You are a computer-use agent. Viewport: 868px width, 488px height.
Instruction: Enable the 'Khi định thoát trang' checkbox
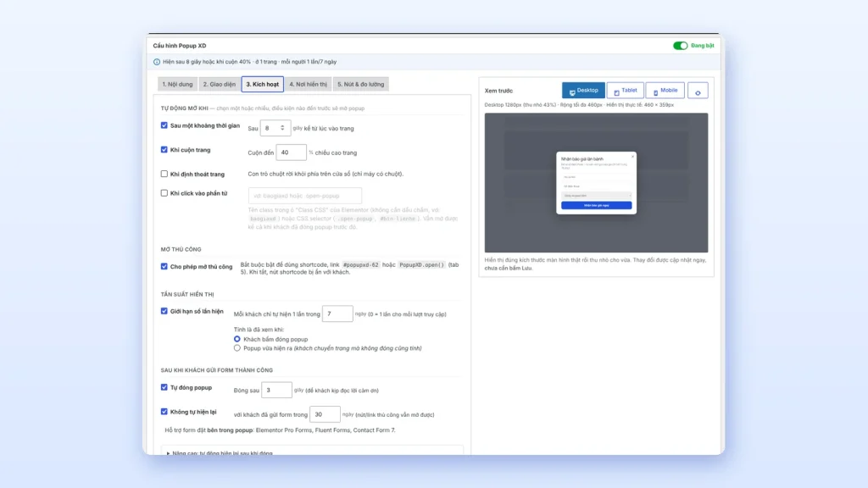click(164, 174)
